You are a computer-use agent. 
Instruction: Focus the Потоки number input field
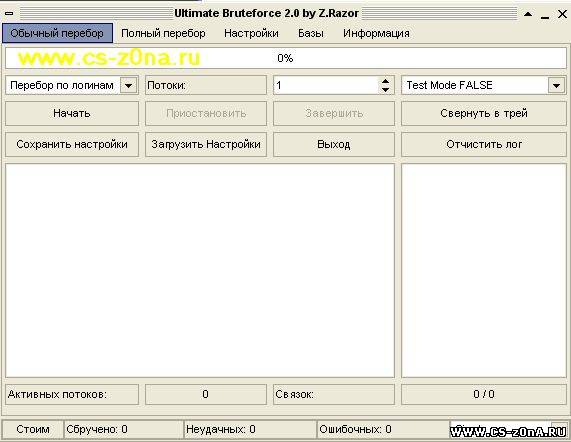[327, 86]
